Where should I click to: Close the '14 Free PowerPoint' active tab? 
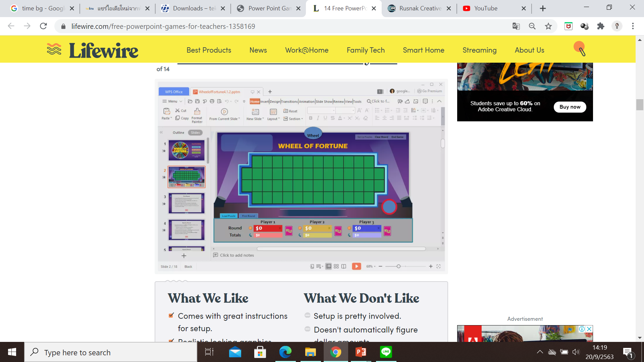pos(374,8)
